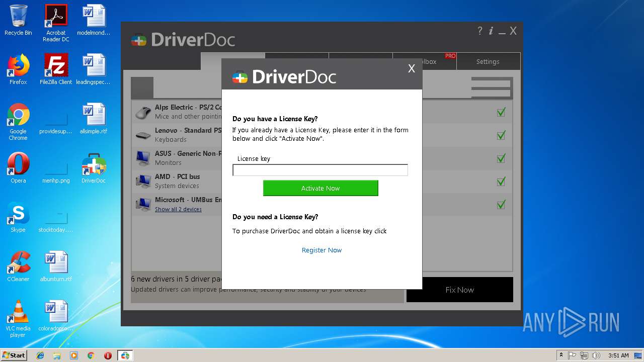644x362 pixels.
Task: Select the Alps Electric mouse device icon
Action: click(143, 112)
